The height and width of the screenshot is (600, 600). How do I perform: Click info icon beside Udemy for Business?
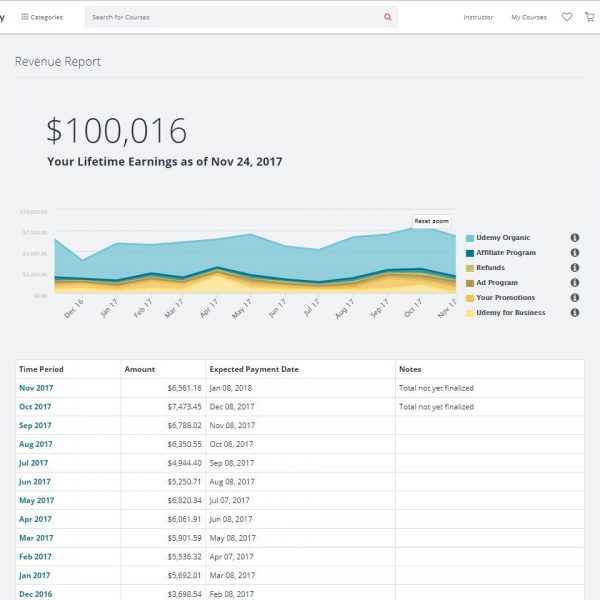575,313
